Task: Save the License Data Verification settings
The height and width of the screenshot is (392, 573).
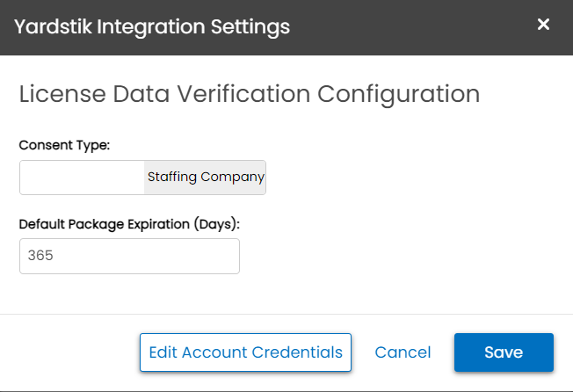Action: tap(504, 352)
